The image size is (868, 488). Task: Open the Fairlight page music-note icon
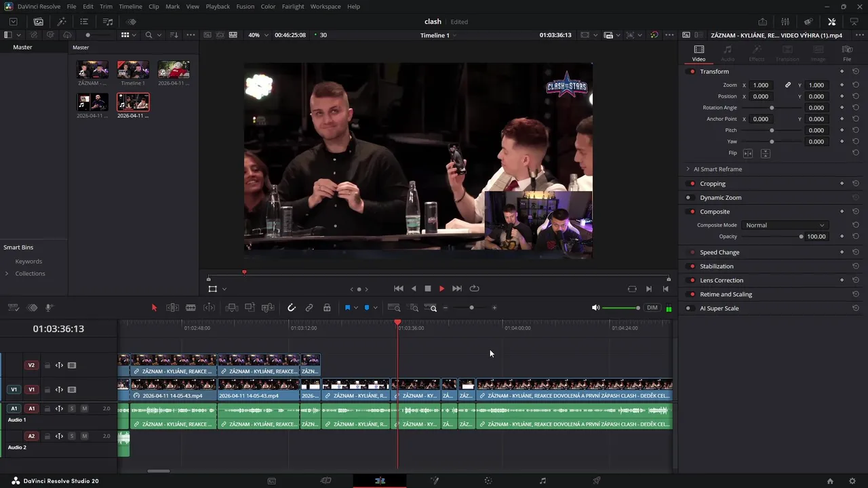point(542,481)
